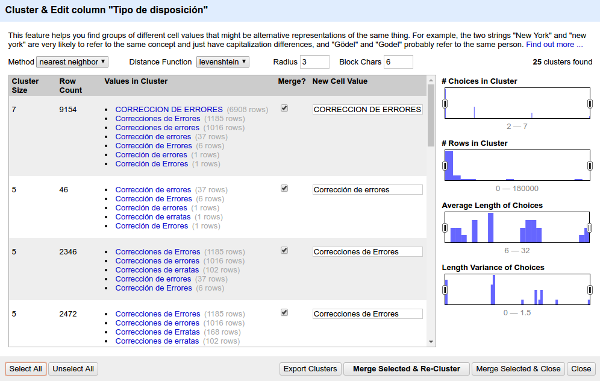Toggle merge checkbox for the 2472-row cluster
Image resolution: width=600 pixels, height=381 pixels.
coord(284,313)
